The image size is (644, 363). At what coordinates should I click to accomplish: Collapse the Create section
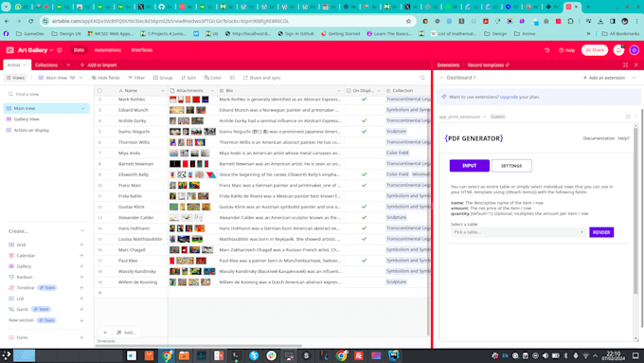(x=82, y=231)
